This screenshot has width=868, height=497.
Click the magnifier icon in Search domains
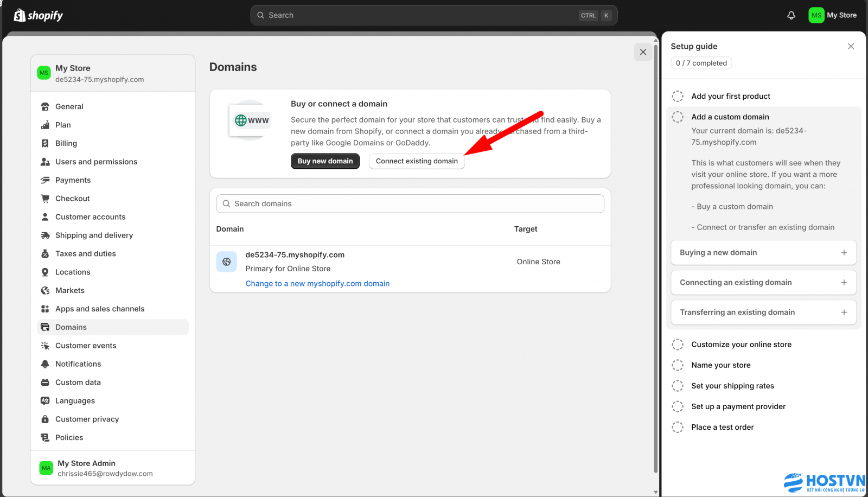click(x=227, y=204)
